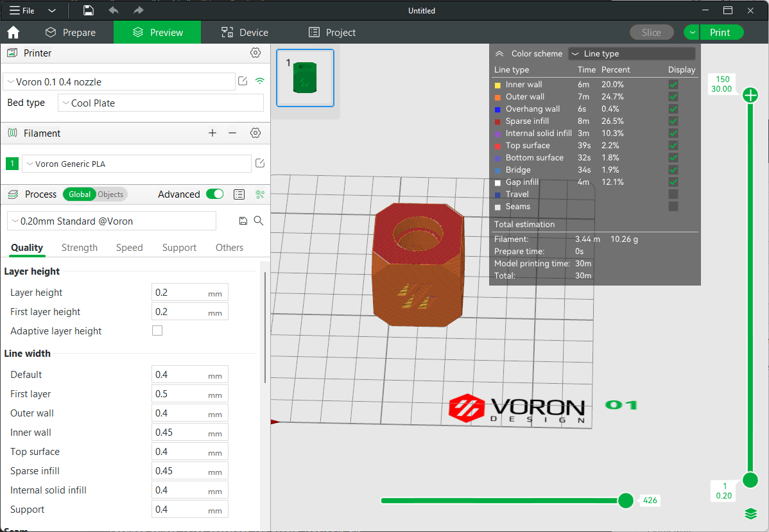Add a filament with the plus icon
The image size is (769, 532).
[212, 133]
